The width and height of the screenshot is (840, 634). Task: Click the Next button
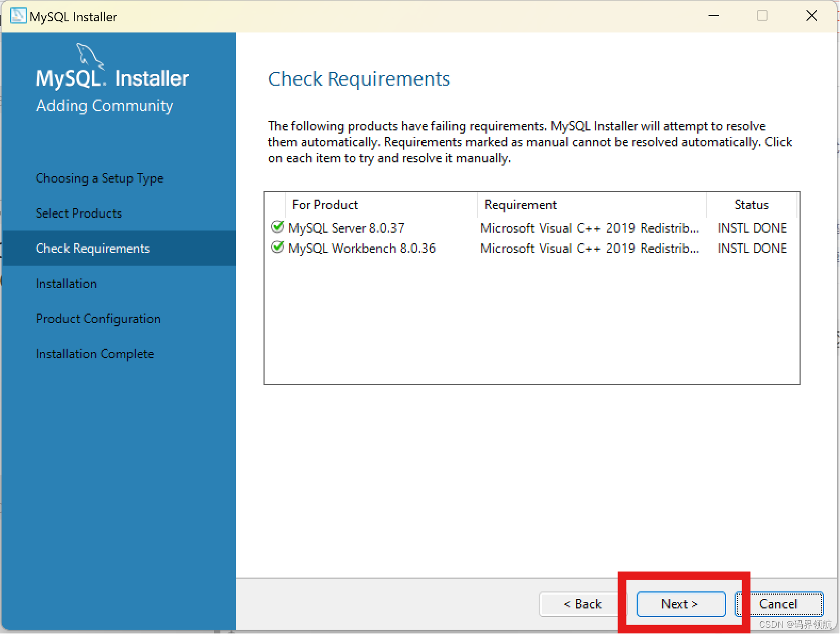[x=681, y=604]
